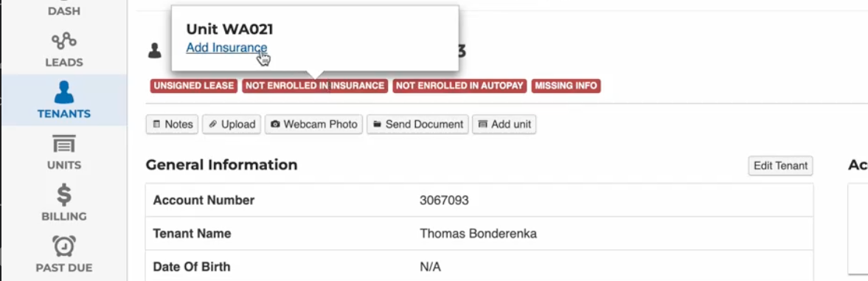Open the Units storage icon
The height and width of the screenshot is (281, 868).
pyautogui.click(x=63, y=144)
